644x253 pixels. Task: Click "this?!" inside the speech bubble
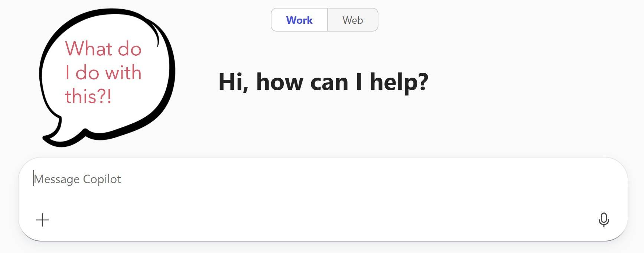[x=88, y=96]
